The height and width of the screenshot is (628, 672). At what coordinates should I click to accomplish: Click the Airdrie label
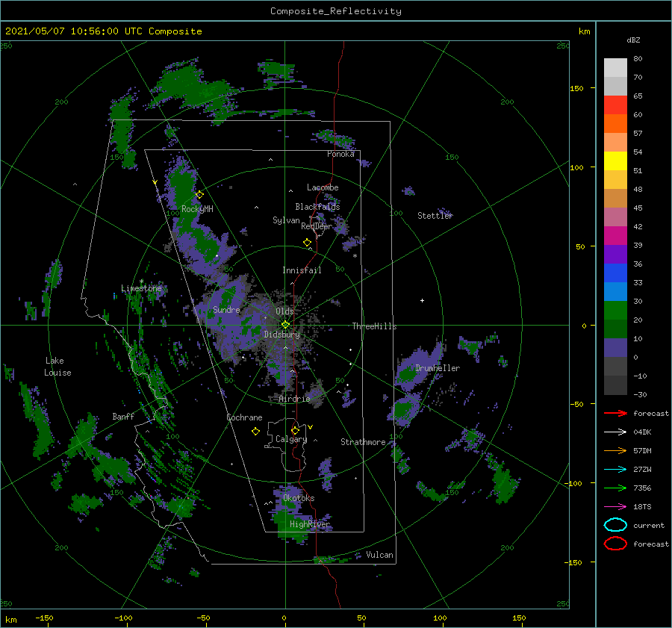pos(294,399)
